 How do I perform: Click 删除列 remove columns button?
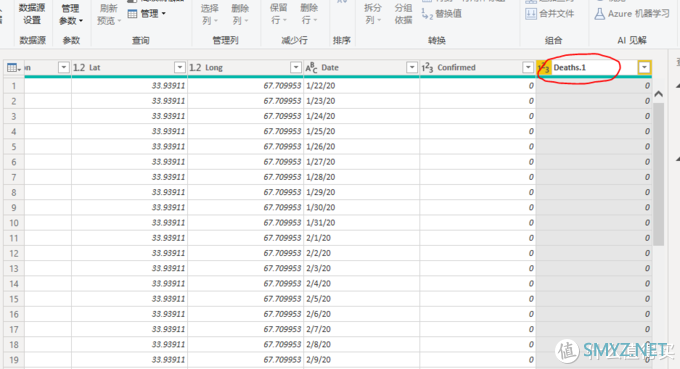[239, 14]
